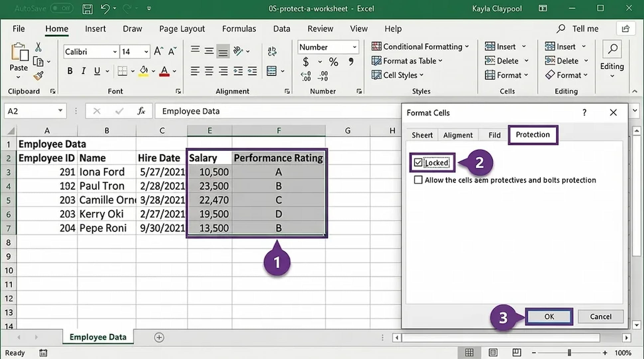Click Accounting dollar format icon
Viewport: 644px width, 359px height.
tap(306, 62)
